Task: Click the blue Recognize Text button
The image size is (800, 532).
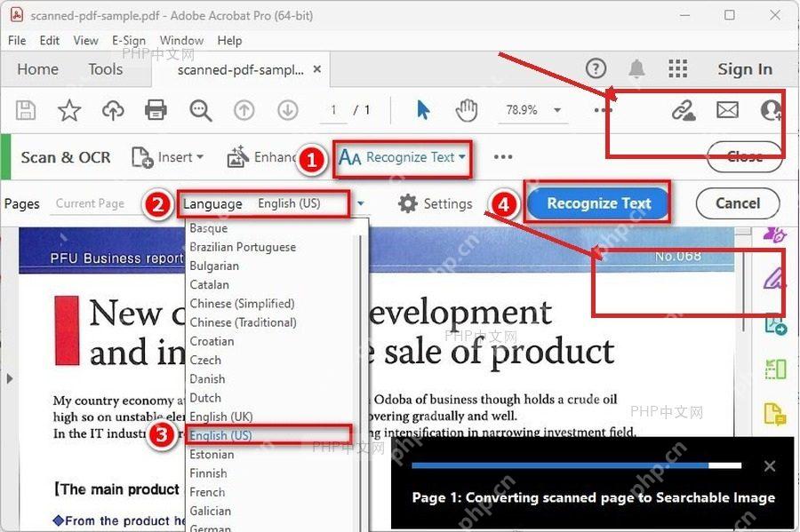Action: [x=598, y=203]
